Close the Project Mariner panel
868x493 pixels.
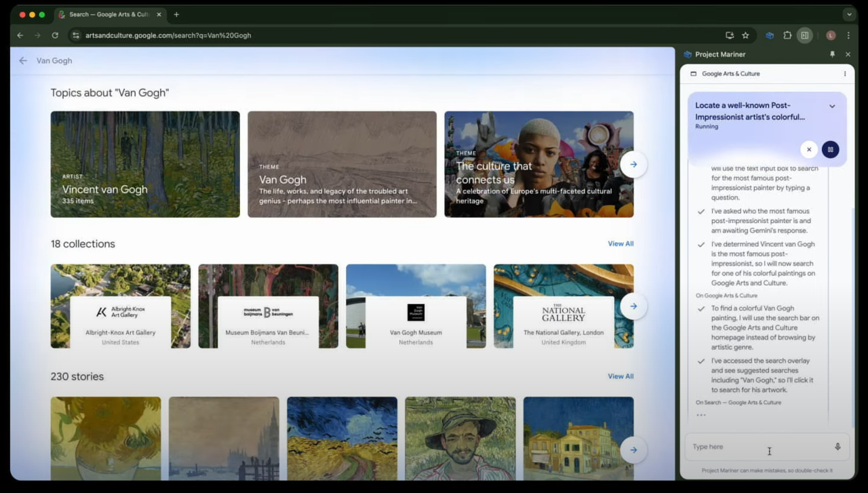848,54
